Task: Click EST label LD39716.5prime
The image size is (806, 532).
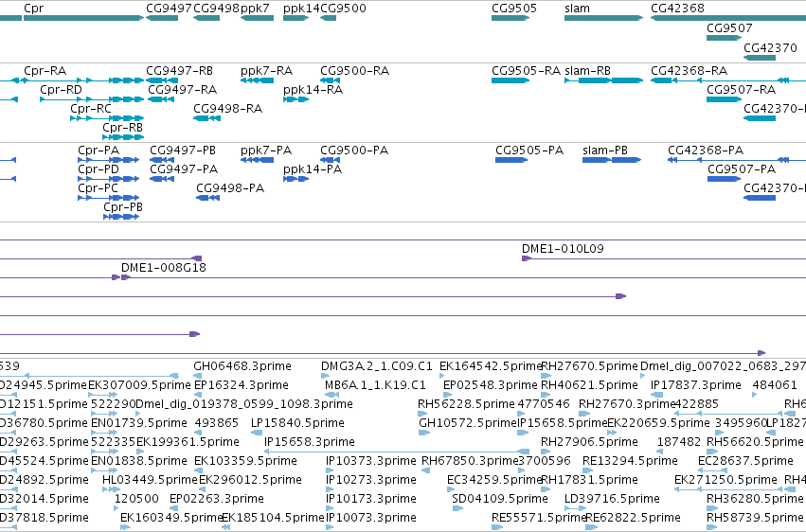Action: coord(612,500)
